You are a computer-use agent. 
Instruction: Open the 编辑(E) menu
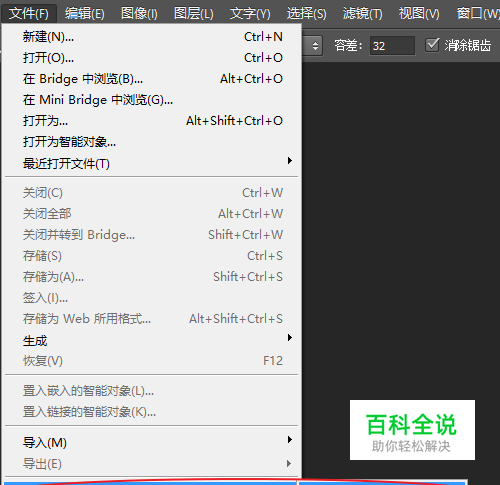click(x=85, y=14)
